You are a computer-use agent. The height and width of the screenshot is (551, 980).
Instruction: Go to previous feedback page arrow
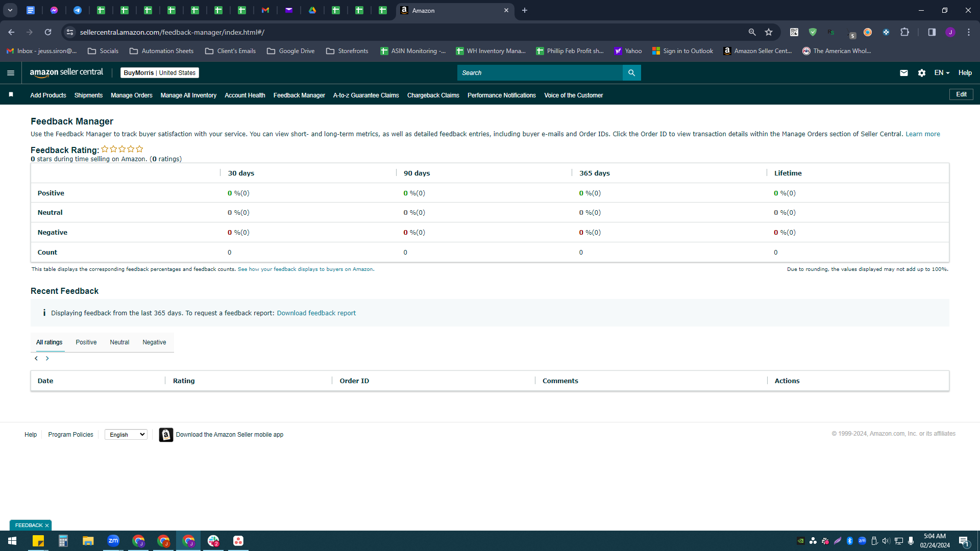pyautogui.click(x=36, y=359)
